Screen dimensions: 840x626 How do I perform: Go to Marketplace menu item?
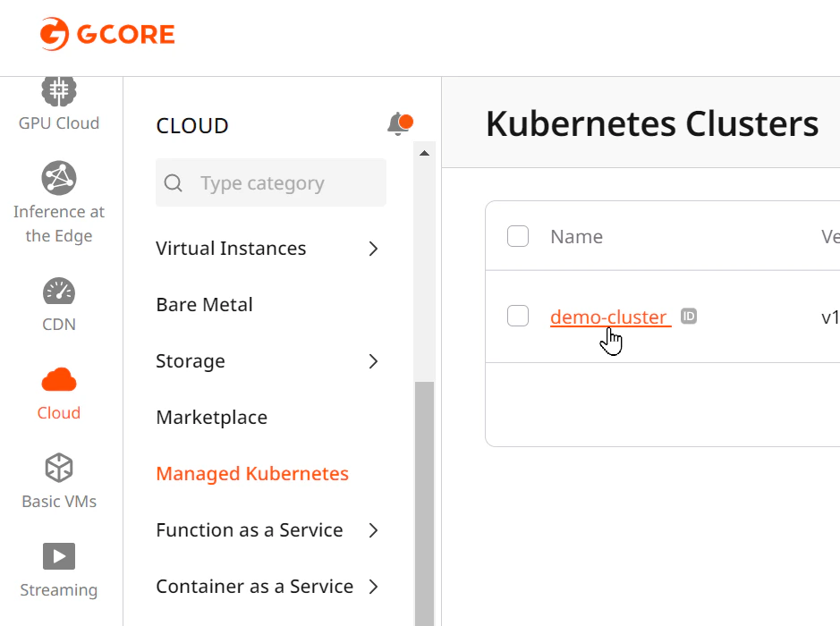[212, 418]
